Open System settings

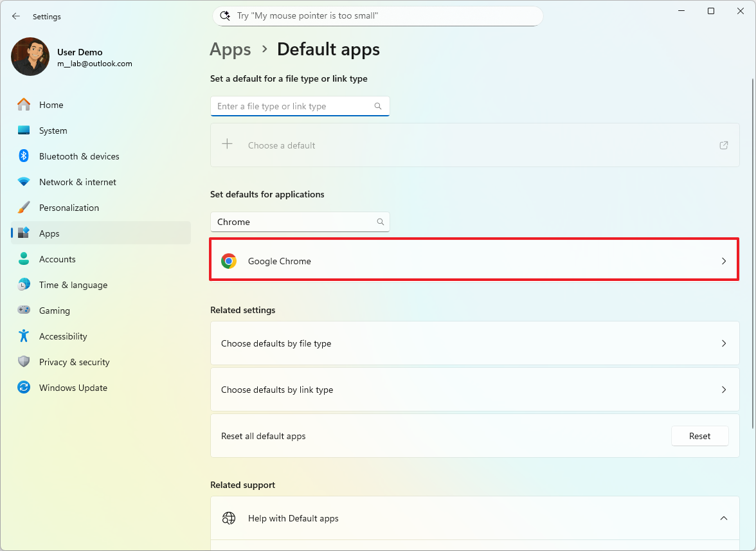[x=53, y=130]
